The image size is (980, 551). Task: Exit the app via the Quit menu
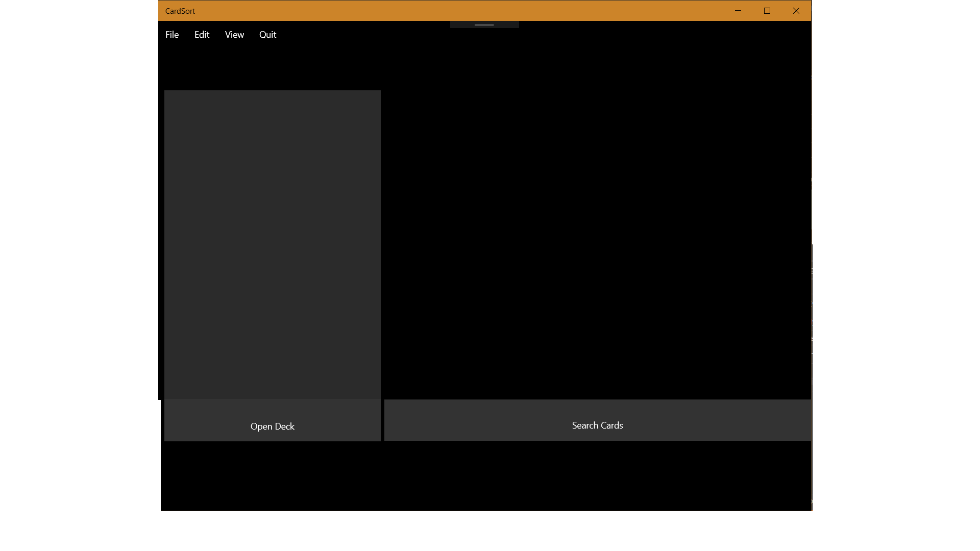pyautogui.click(x=267, y=35)
